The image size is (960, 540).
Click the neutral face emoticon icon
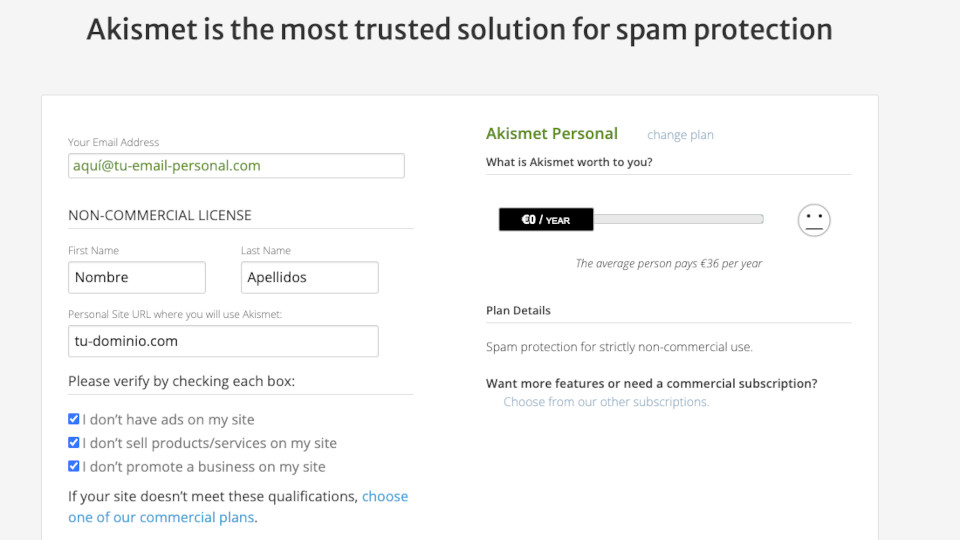814,220
